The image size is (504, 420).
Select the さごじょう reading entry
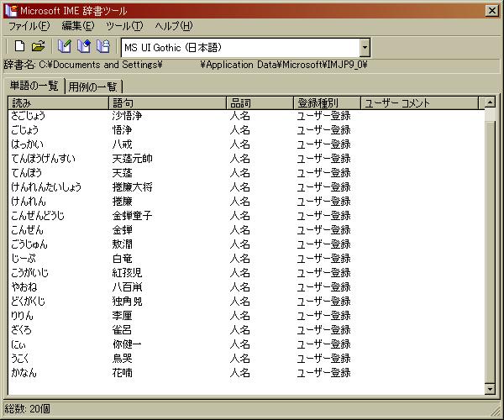pos(29,116)
